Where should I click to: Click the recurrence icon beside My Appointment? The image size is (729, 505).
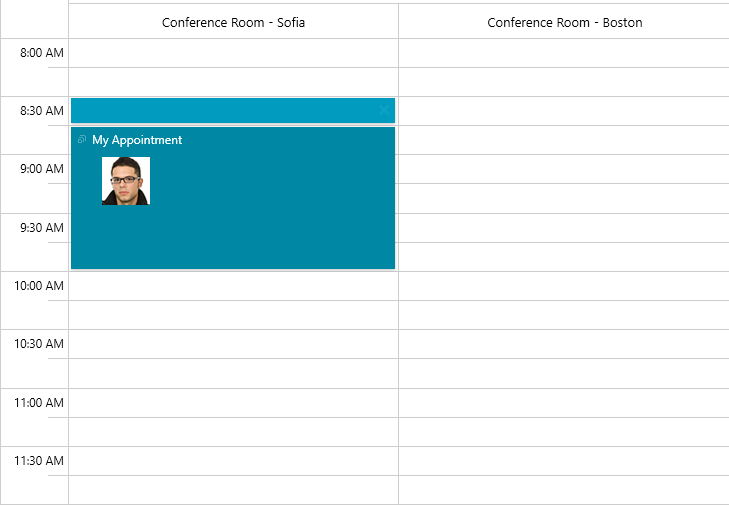(x=82, y=140)
